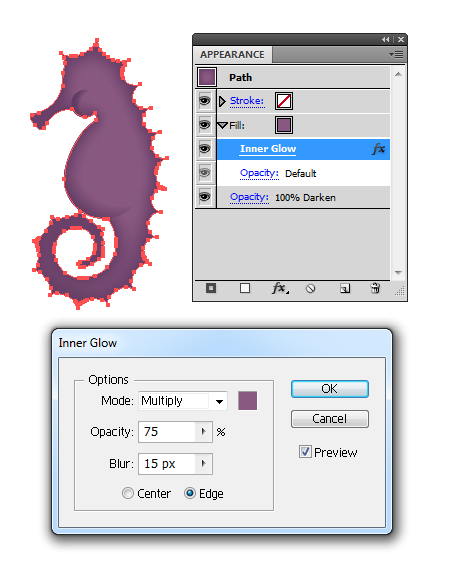Click the Inner Glow color swatch

(247, 401)
